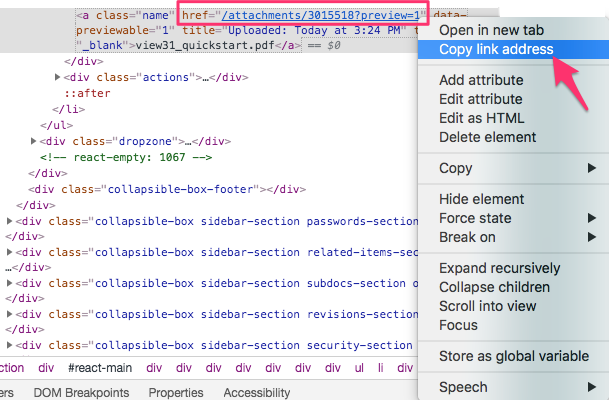Choose Copy link address from context menu

click(x=496, y=49)
